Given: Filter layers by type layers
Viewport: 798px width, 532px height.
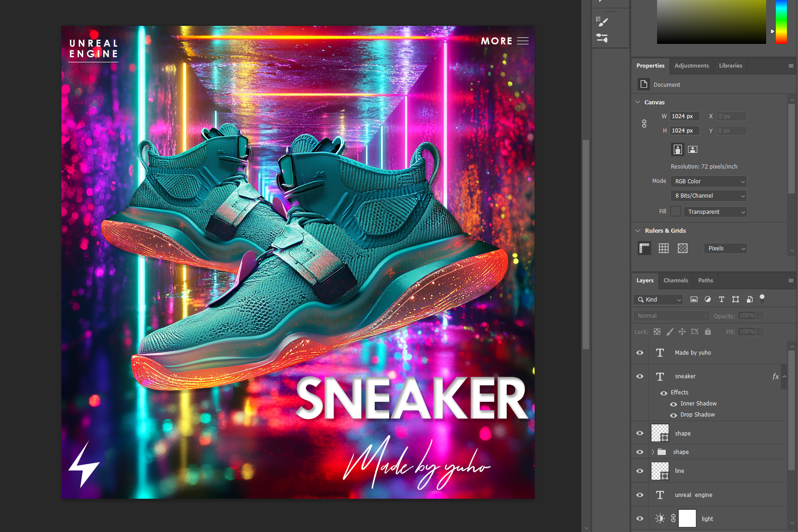Looking at the screenshot, I should tap(721, 299).
